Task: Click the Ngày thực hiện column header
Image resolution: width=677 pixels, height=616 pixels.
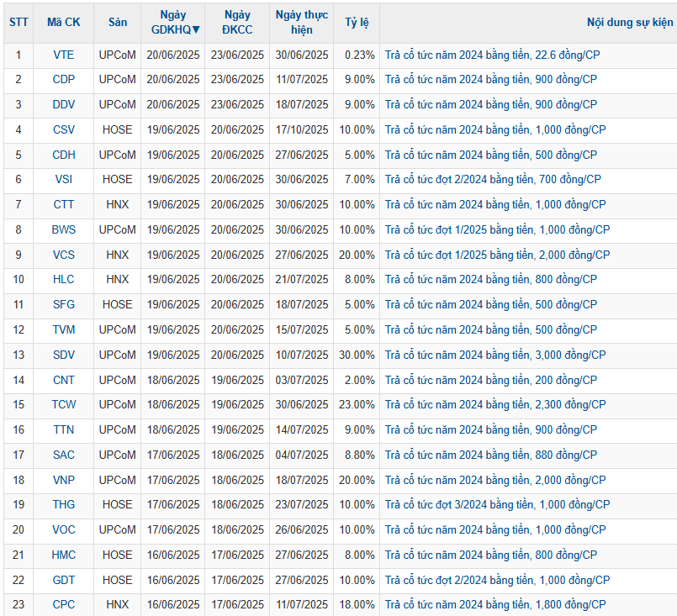Action: tap(302, 23)
